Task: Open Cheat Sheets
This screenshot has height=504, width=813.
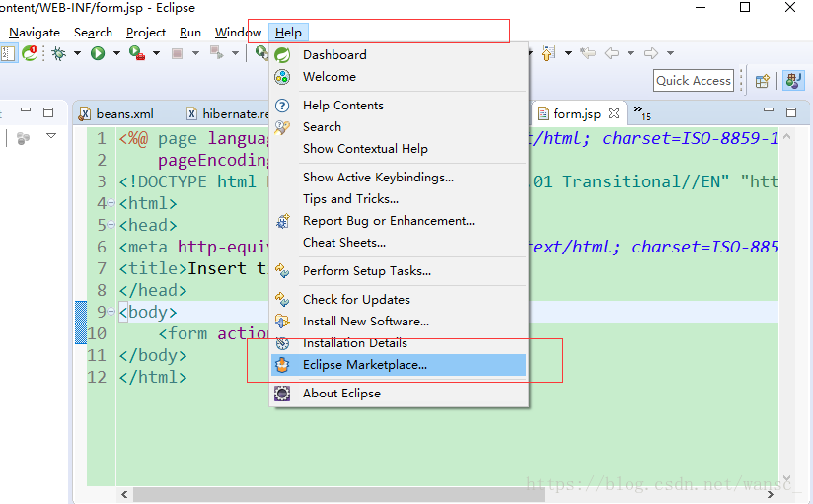Action: (399, 243)
